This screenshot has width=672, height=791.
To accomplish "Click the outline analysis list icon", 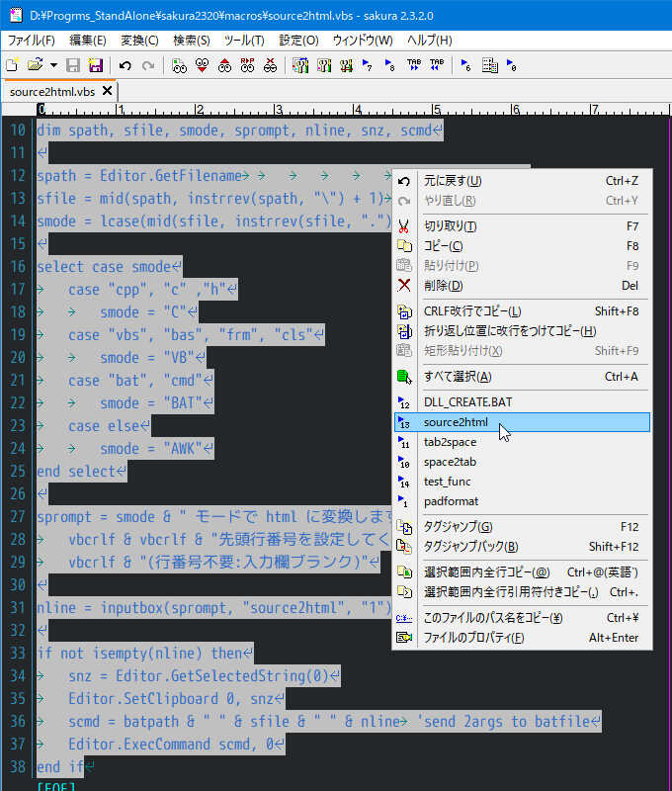I will pyautogui.click(x=489, y=65).
